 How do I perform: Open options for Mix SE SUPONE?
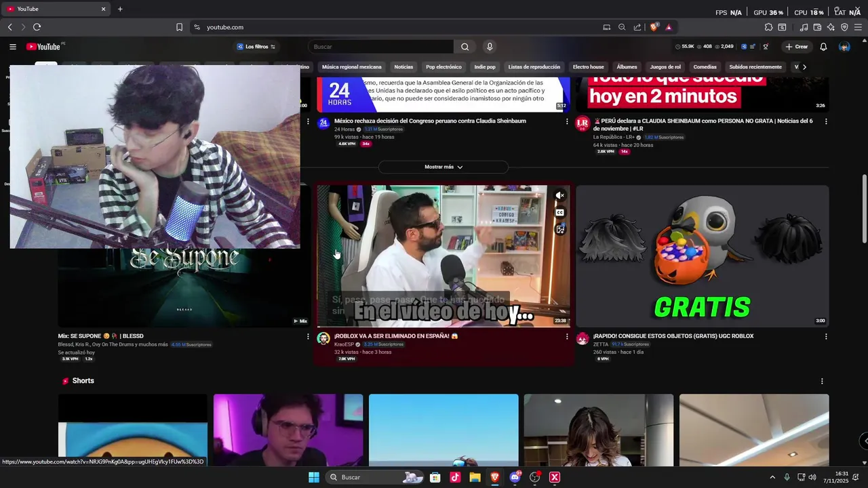[308, 336]
